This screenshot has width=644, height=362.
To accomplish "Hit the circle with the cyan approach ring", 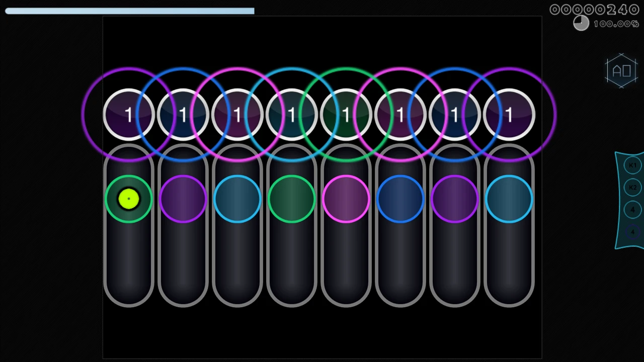I will (291, 115).
